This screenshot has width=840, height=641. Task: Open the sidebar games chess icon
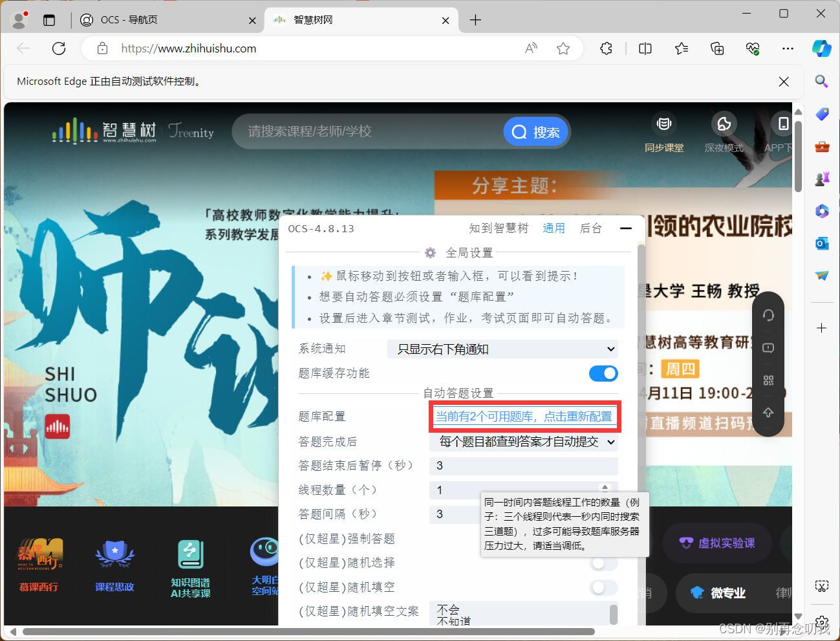(822, 179)
